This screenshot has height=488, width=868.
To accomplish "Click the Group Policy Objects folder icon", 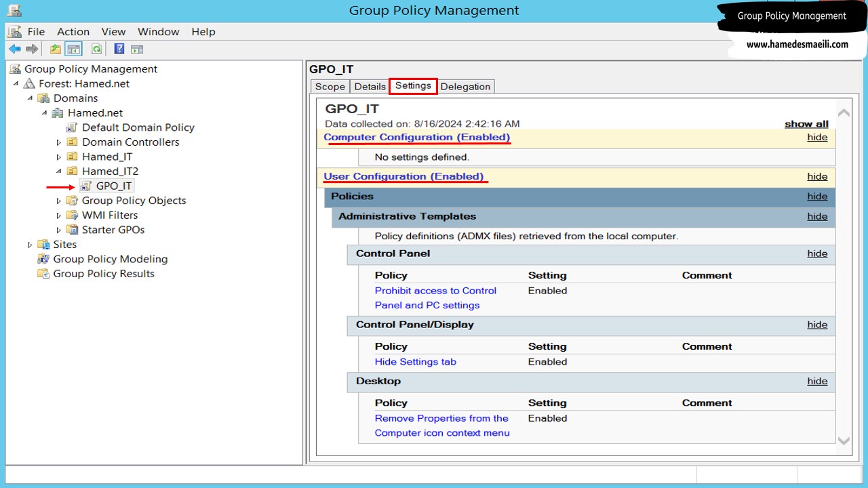I will pos(72,200).
